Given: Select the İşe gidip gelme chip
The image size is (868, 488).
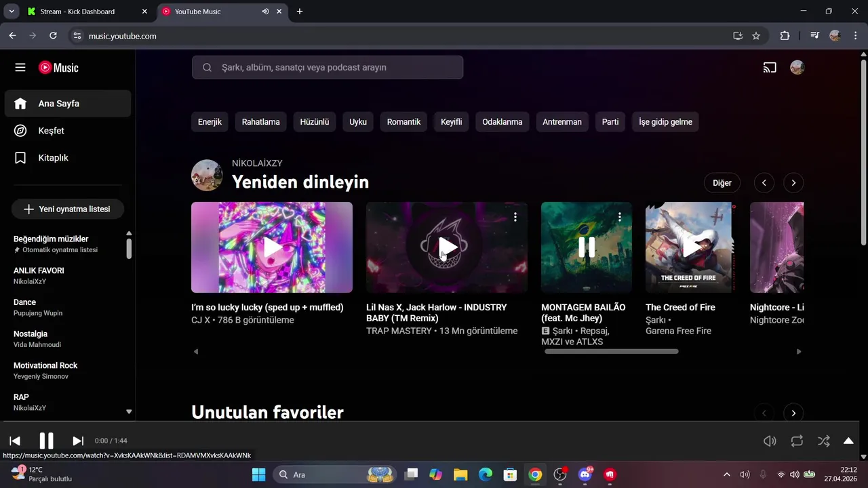Looking at the screenshot, I should (665, 122).
